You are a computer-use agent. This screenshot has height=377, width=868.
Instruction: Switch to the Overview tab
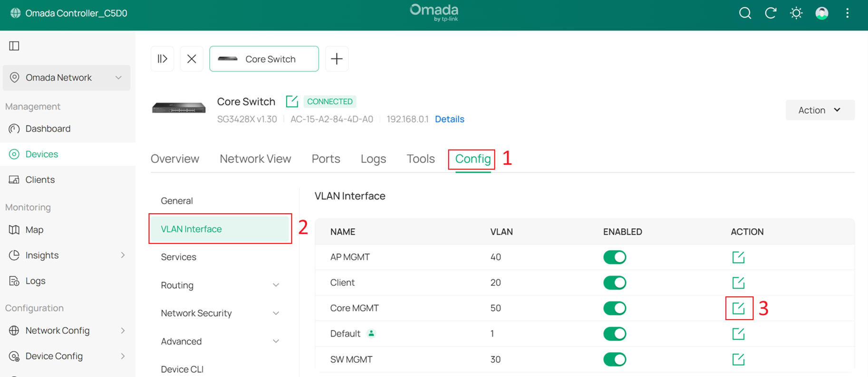pos(175,159)
